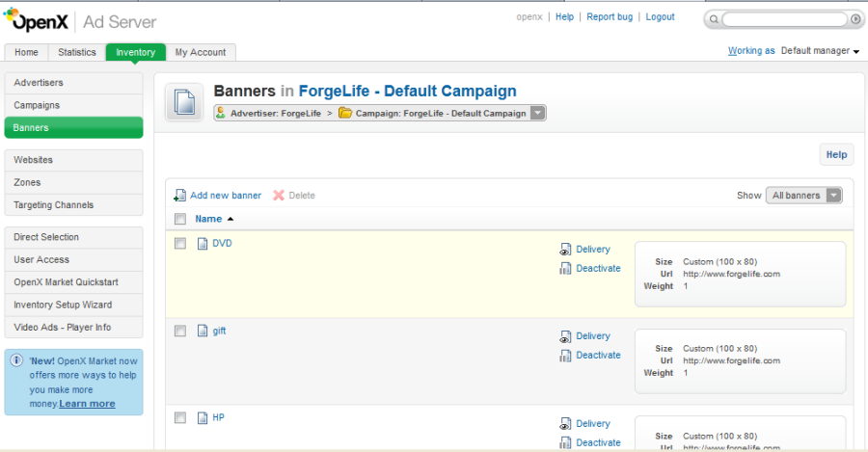Select the Inventory tab
The image size is (868, 452).
136,52
